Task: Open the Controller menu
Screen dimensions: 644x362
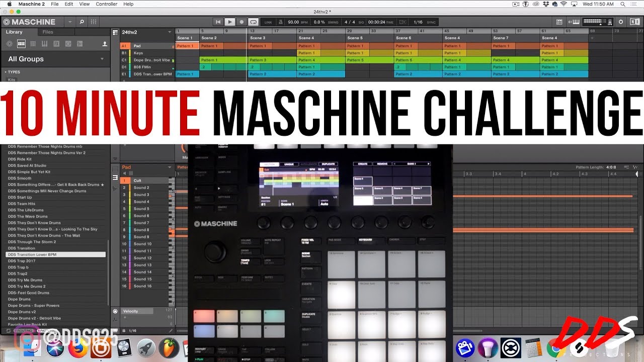Action: pos(107,4)
